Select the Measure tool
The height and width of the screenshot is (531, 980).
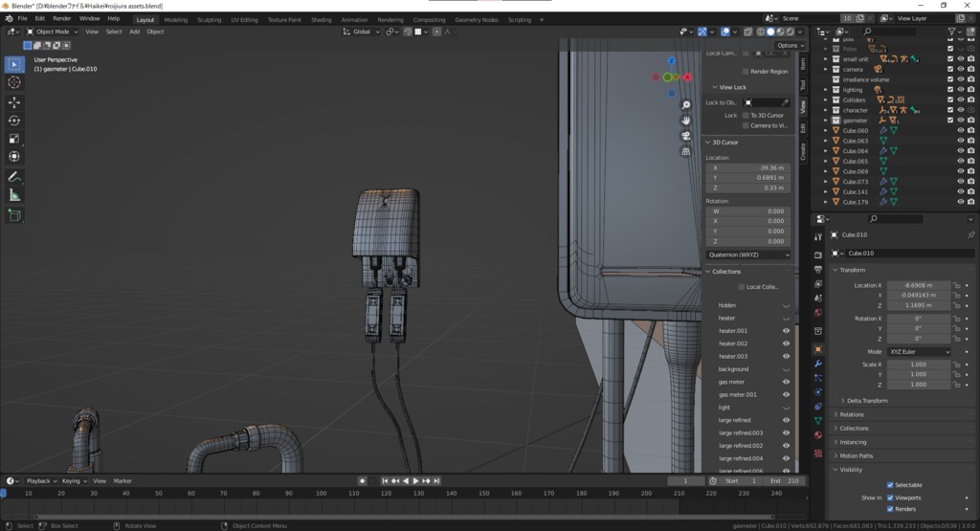(x=14, y=195)
